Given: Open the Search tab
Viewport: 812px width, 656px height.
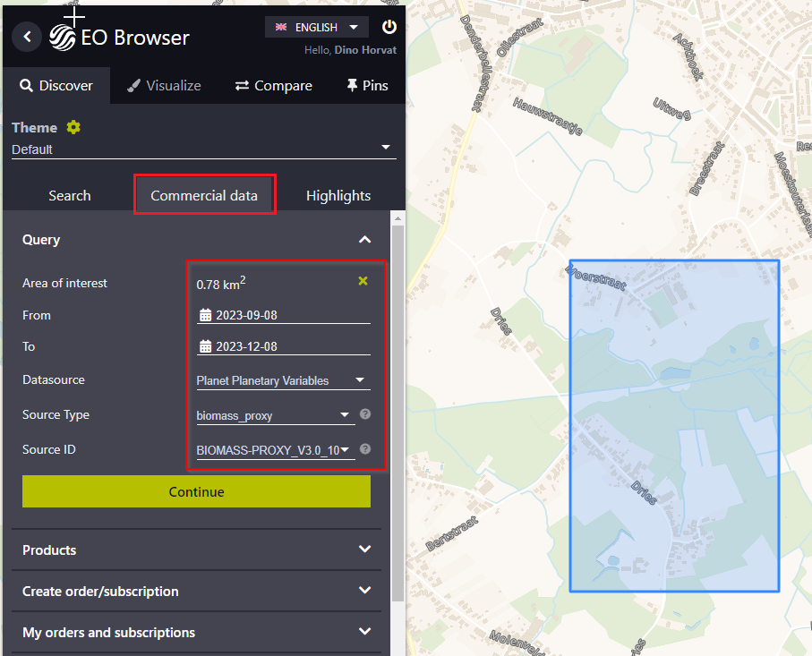Looking at the screenshot, I should (x=70, y=195).
